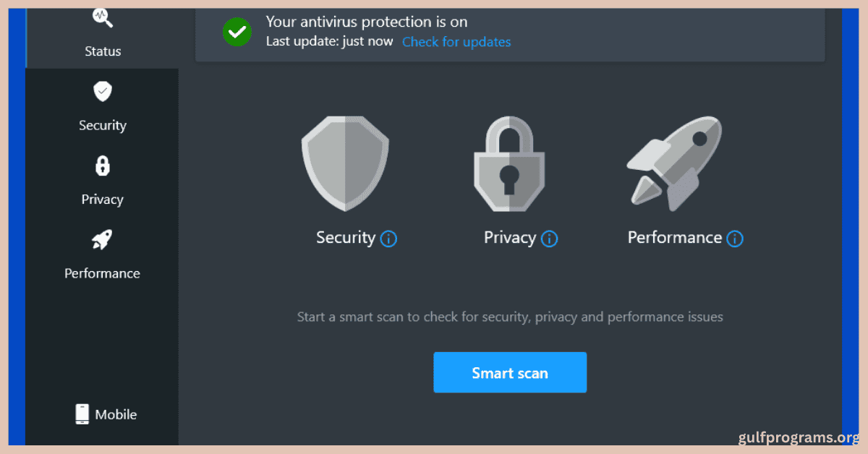Click the Mobile phone icon in sidebar
The height and width of the screenshot is (454, 868).
pos(82,414)
